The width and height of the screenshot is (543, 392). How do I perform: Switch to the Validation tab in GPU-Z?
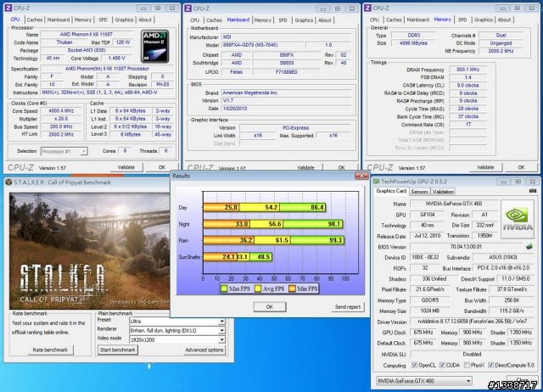pos(443,192)
